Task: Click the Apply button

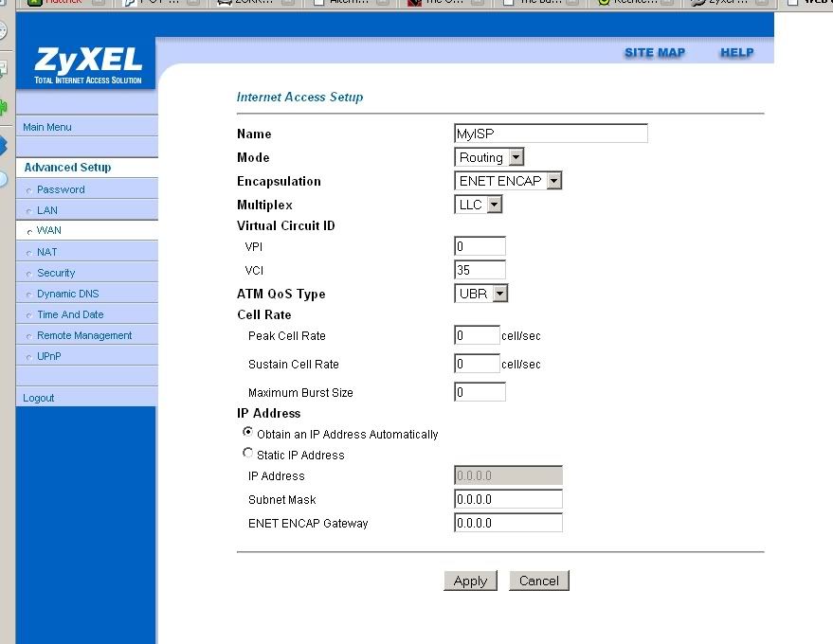Action: [x=470, y=581]
